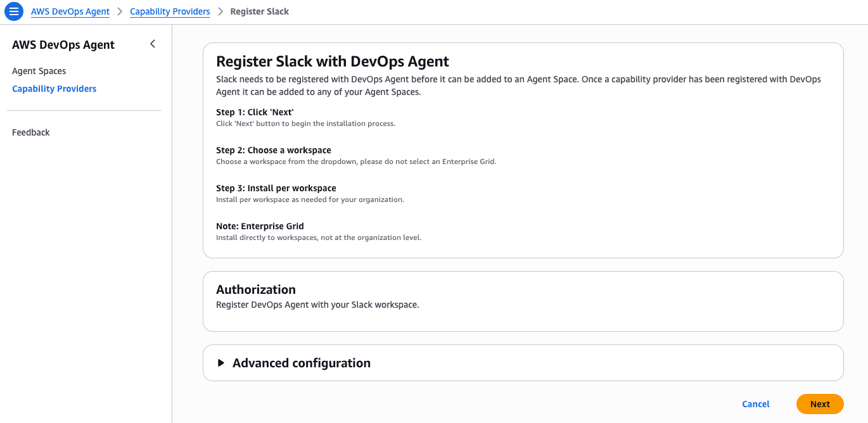This screenshot has width=868, height=423.
Task: Click the Note: Enterprise Grid text
Action: (260, 226)
